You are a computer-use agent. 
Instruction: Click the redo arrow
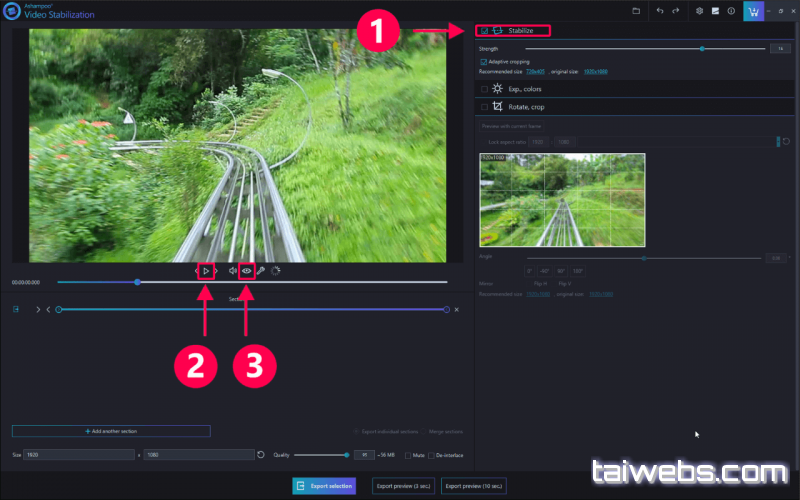click(x=677, y=11)
